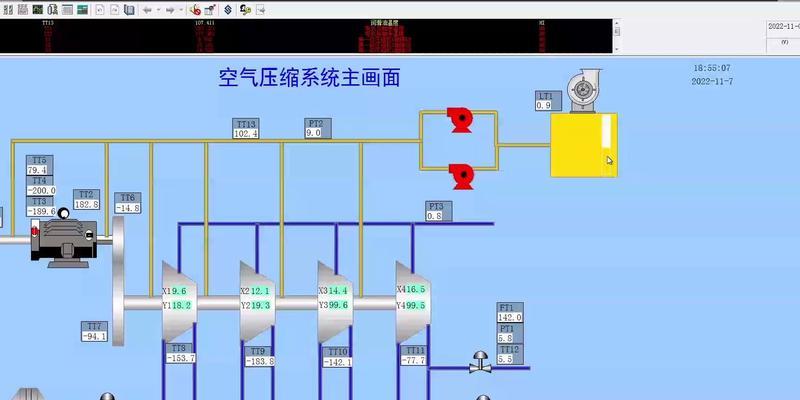Screen dimensions: 800x400
Task: Open forward-arrow history dropdown in toolbar
Action: pos(181,10)
